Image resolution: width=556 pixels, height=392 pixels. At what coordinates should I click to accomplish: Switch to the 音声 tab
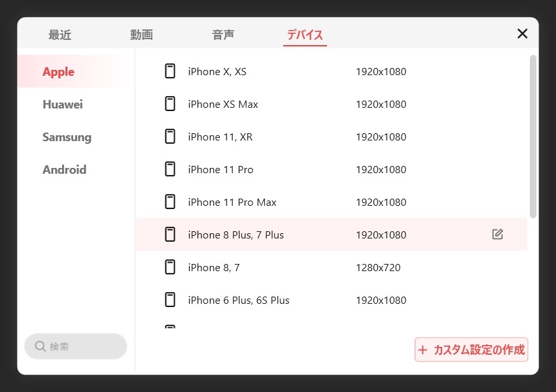point(223,35)
